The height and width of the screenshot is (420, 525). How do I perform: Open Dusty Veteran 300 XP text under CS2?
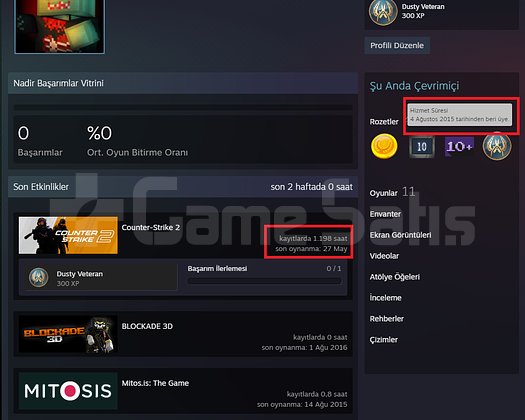click(80, 278)
